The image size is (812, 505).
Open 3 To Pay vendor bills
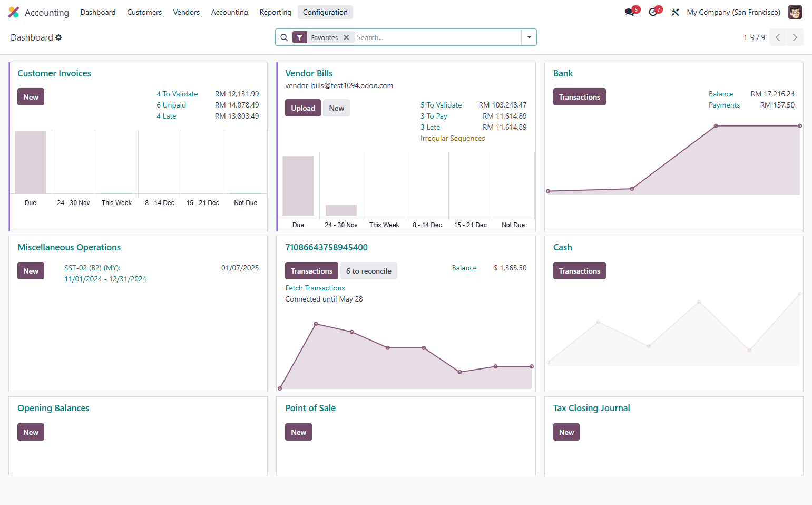click(434, 116)
